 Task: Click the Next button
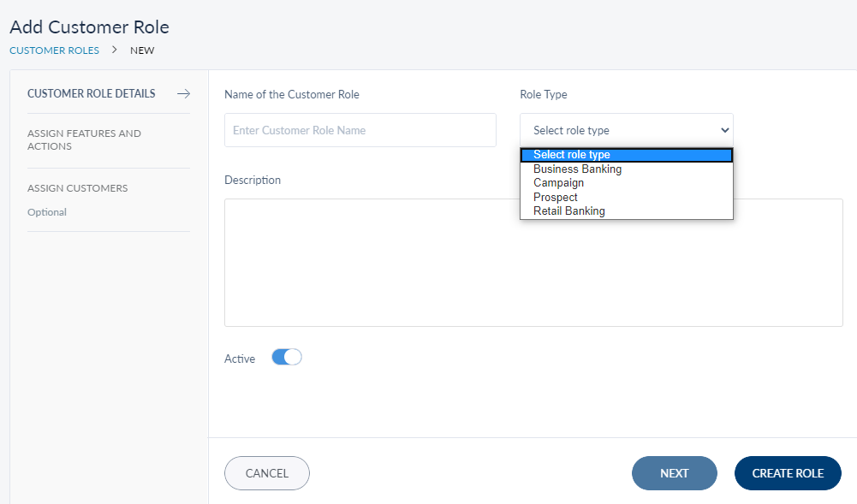674,473
